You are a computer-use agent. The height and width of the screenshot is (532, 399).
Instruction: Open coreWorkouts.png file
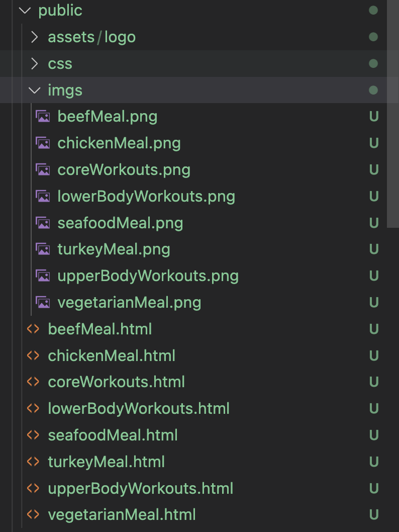coord(124,169)
